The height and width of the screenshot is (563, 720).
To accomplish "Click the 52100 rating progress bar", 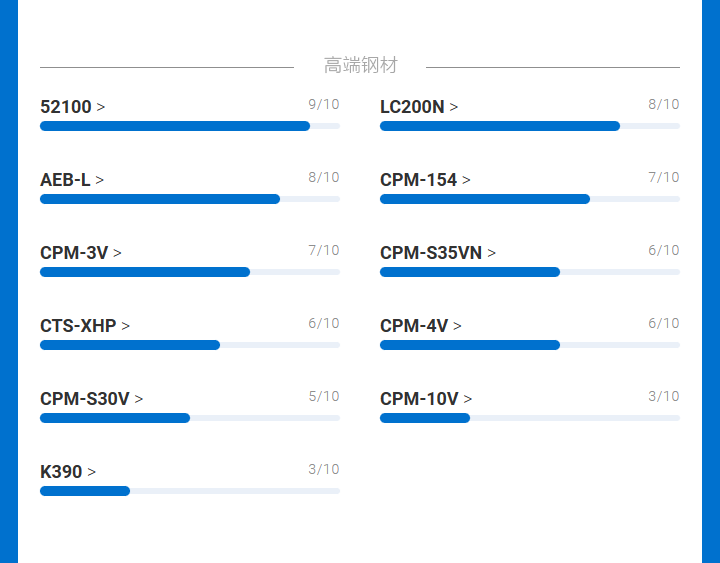I will pos(190,126).
